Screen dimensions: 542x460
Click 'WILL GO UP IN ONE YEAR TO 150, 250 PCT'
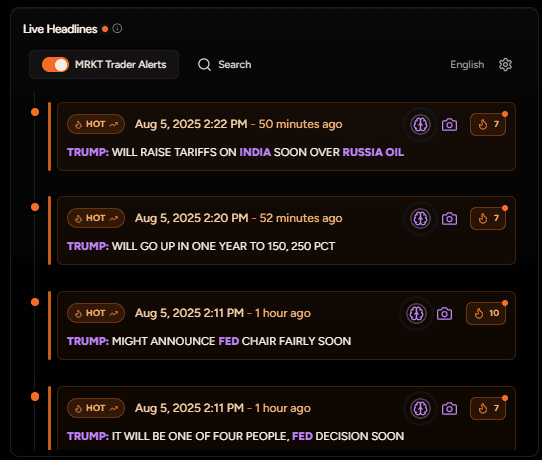click(223, 246)
